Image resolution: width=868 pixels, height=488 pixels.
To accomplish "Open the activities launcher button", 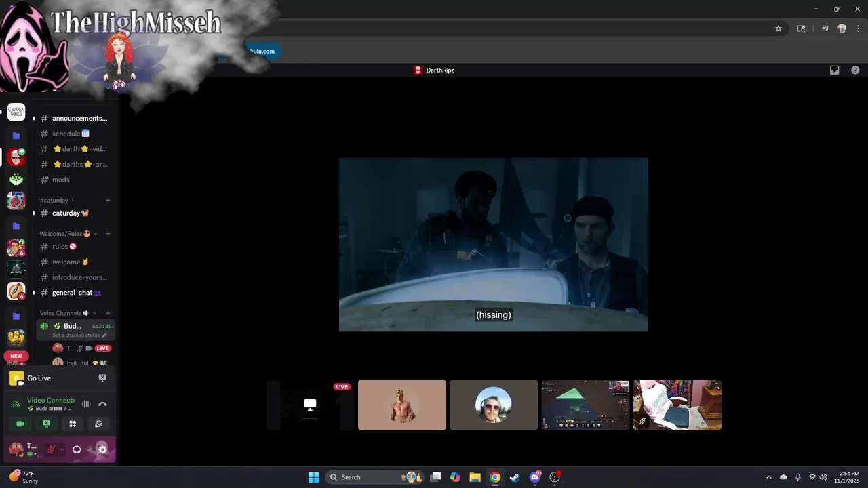I will point(73,424).
